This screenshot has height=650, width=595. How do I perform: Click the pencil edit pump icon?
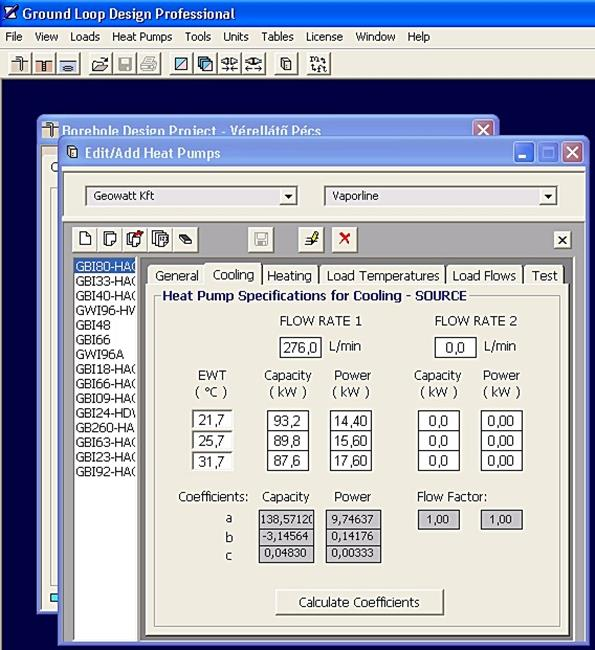(311, 239)
